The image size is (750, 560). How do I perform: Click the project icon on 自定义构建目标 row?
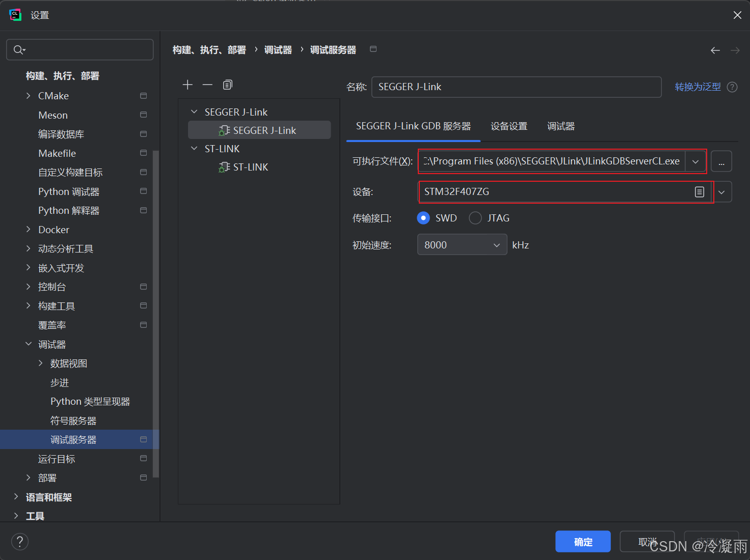coord(143,172)
